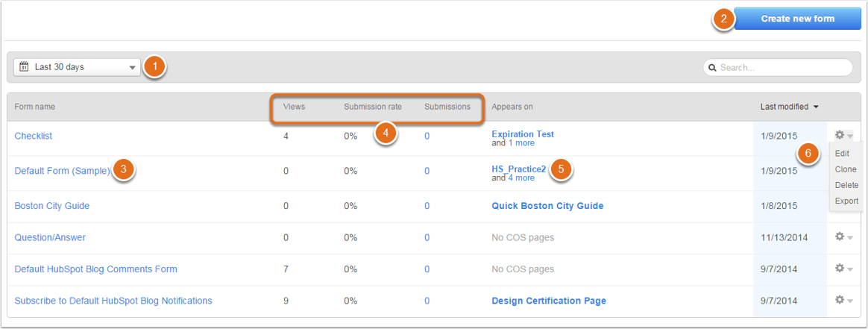Open gear menu for Blog Notifications row
868x329 pixels.
click(x=843, y=300)
